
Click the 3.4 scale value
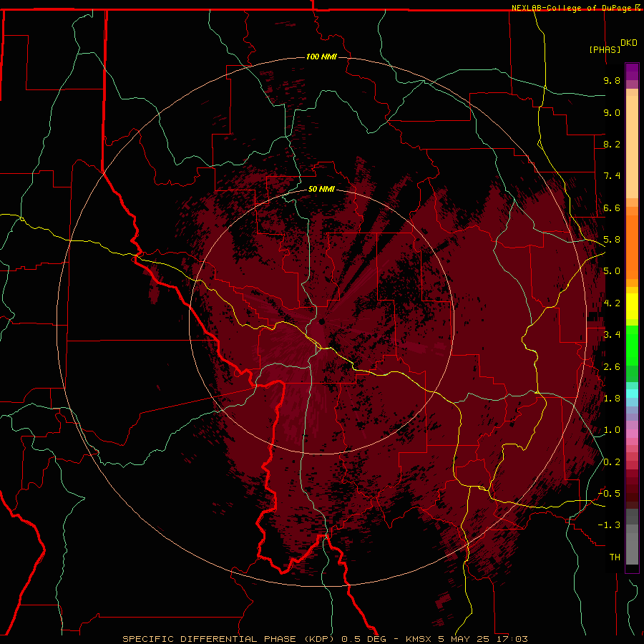[612, 335]
